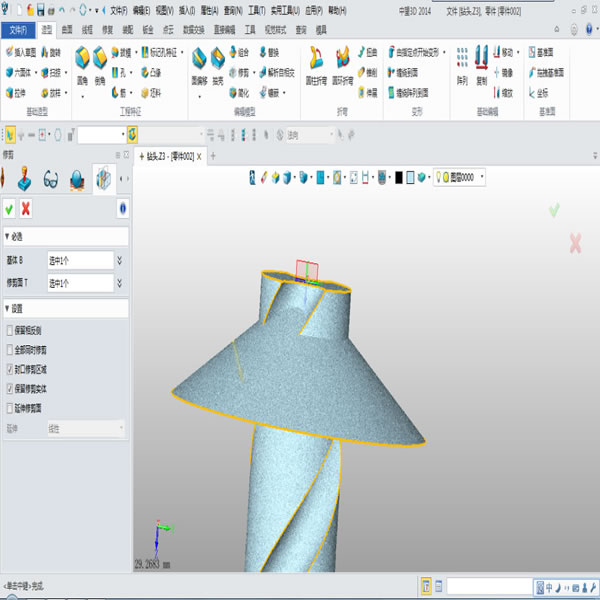600x600 pixels.
Task: Click the 圆柱折弯 tool icon
Action: click(315, 62)
